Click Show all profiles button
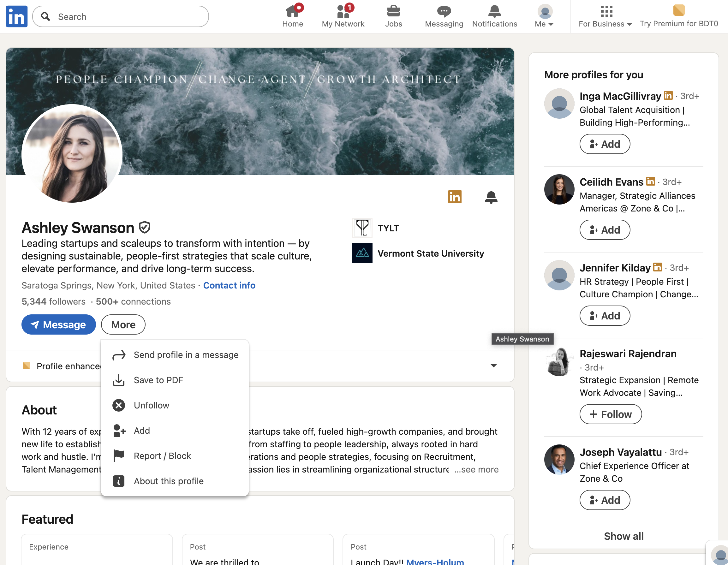 pyautogui.click(x=624, y=536)
